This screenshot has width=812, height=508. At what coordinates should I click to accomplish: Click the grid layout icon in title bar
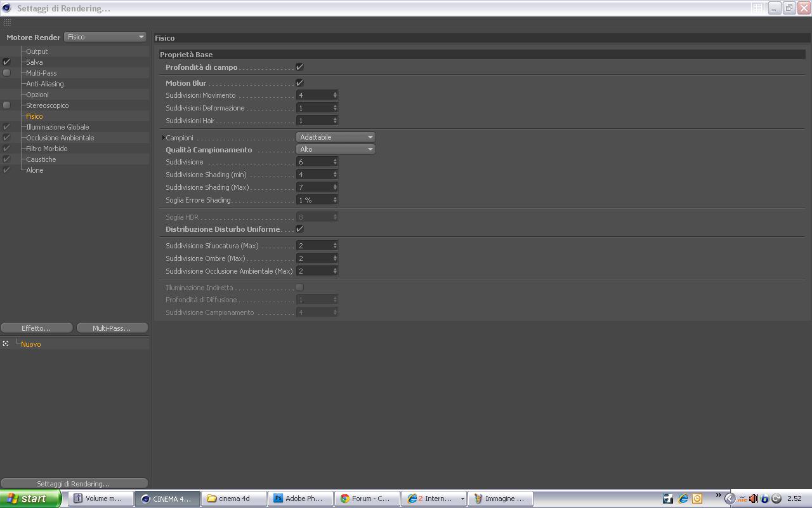[x=757, y=8]
